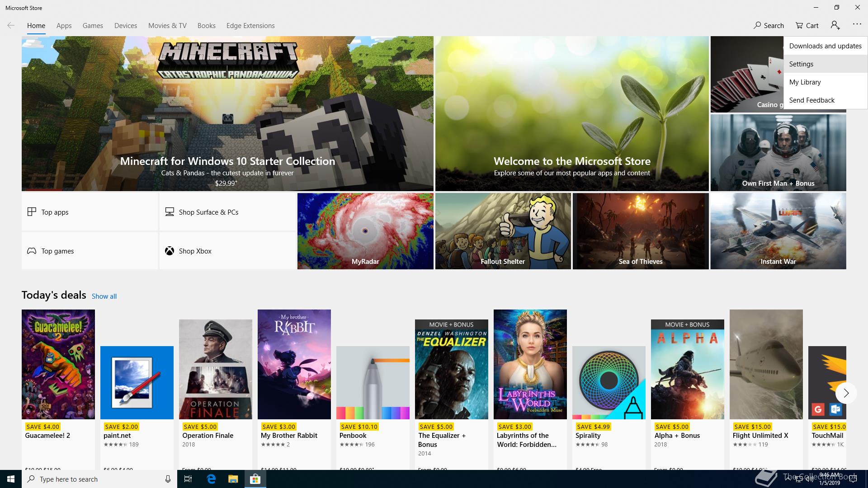The image size is (868, 488).
Task: Select Settings from the dropdown menu
Action: (x=826, y=64)
